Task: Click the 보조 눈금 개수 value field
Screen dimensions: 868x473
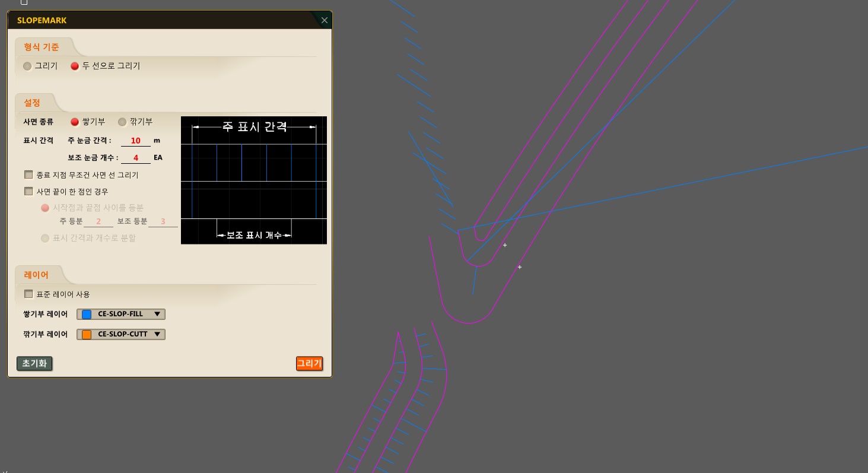Action: (136, 158)
